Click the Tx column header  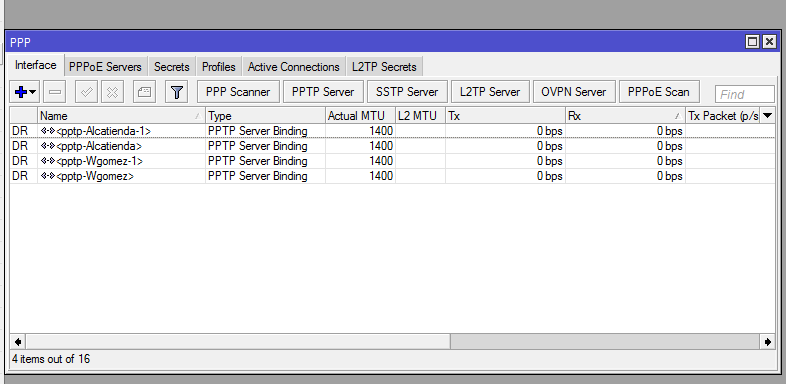point(505,116)
